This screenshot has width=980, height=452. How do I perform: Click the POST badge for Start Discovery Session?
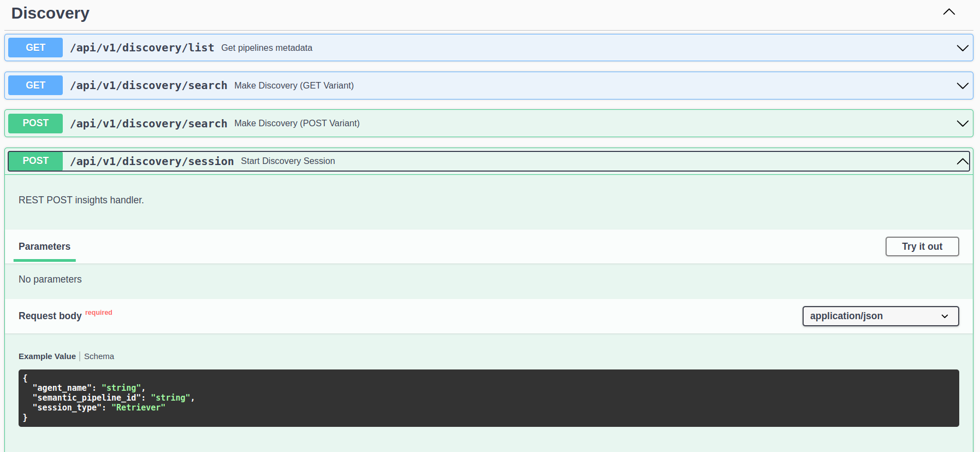coord(35,161)
